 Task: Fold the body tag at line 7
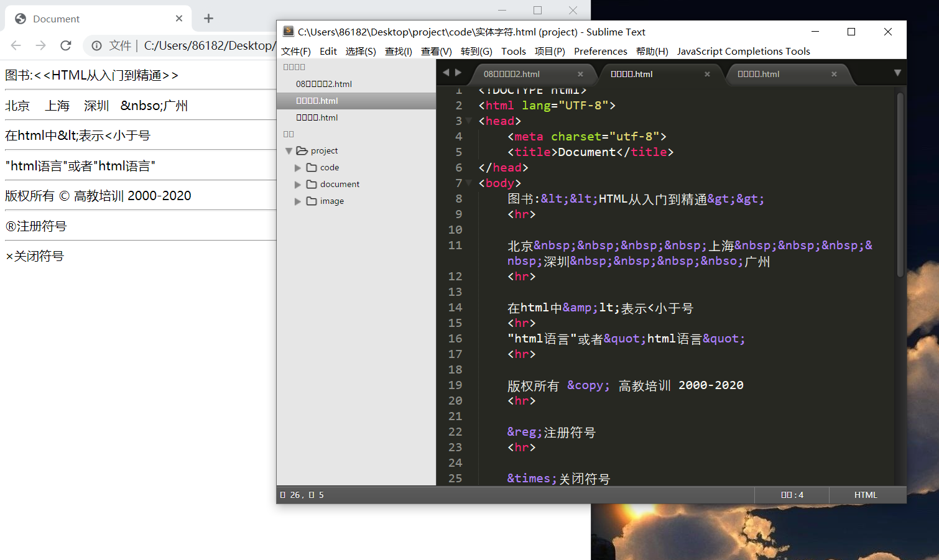[x=468, y=183]
